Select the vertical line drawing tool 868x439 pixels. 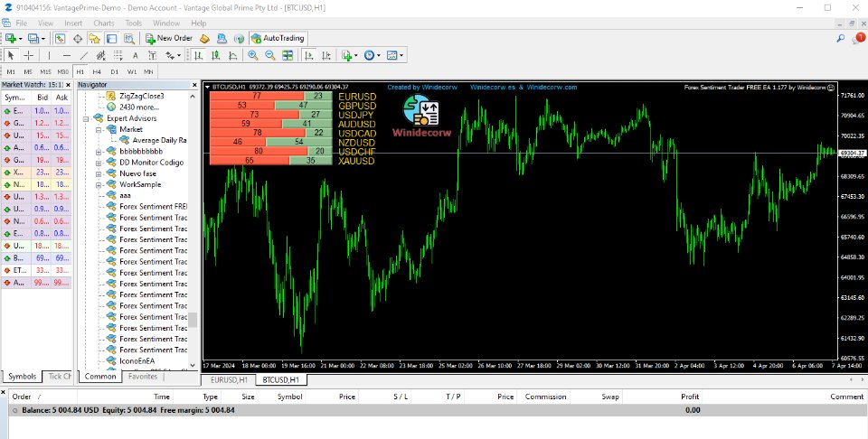coord(49,55)
